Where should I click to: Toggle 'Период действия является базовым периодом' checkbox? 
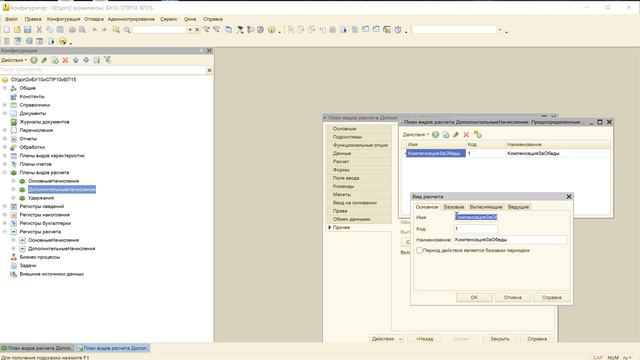point(419,250)
